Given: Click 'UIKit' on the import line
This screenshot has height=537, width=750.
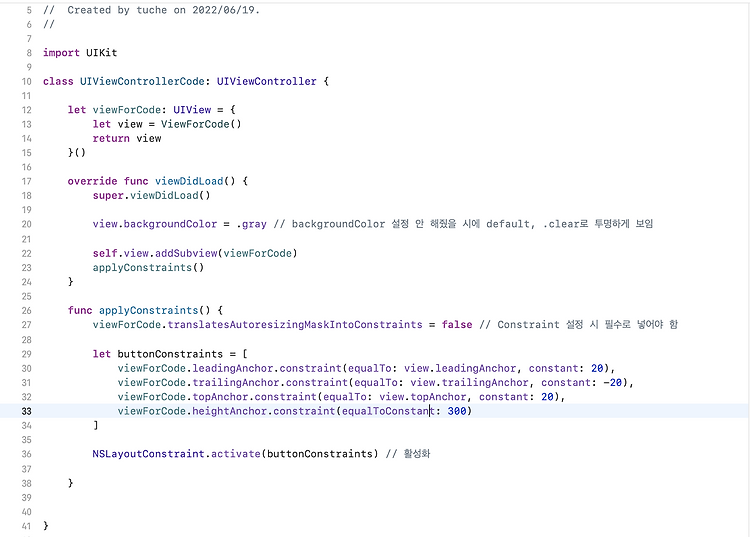Looking at the screenshot, I should tap(101, 53).
